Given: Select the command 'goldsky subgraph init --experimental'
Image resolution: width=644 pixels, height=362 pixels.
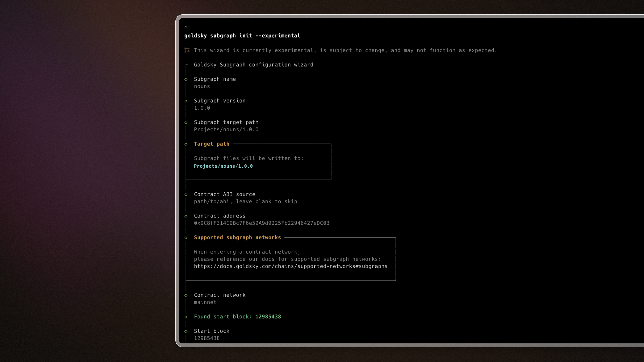Looking at the screenshot, I should (242, 36).
